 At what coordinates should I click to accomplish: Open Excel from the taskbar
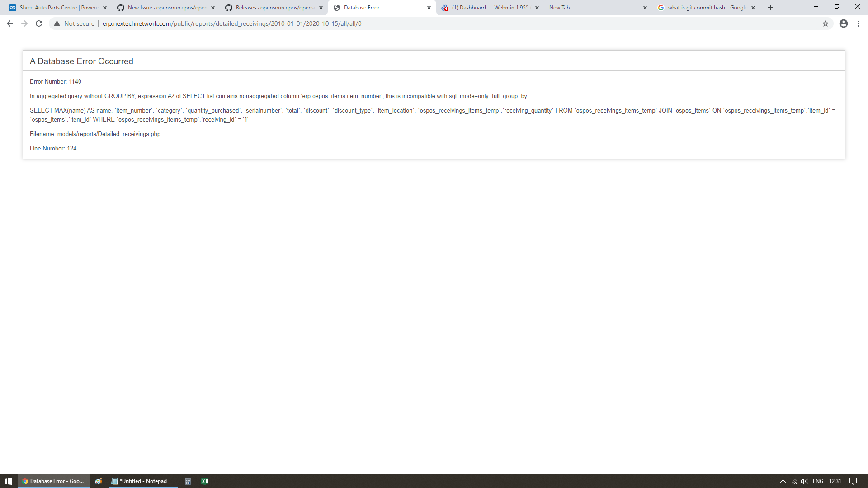click(x=205, y=481)
